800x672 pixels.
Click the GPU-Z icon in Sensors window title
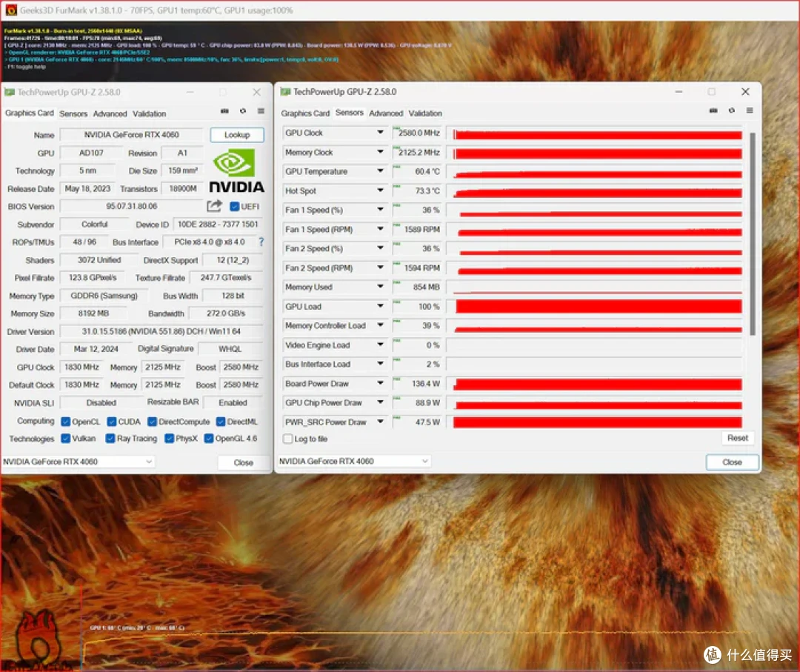coord(285,92)
